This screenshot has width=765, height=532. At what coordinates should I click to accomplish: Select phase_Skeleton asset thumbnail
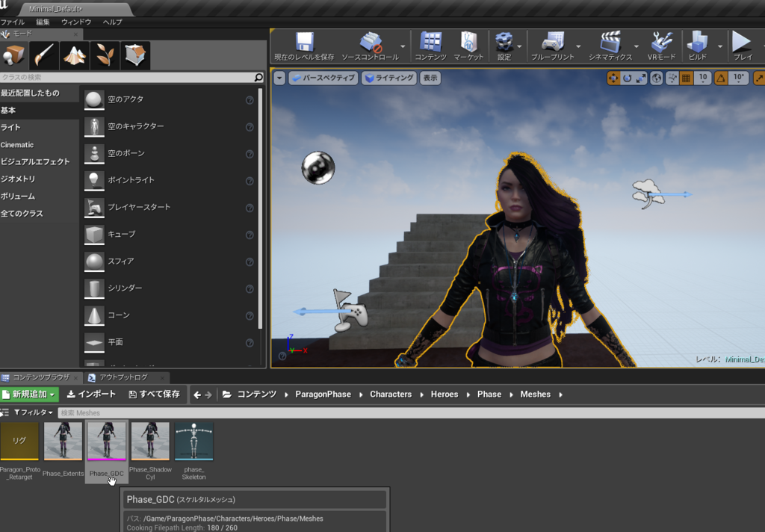click(193, 442)
